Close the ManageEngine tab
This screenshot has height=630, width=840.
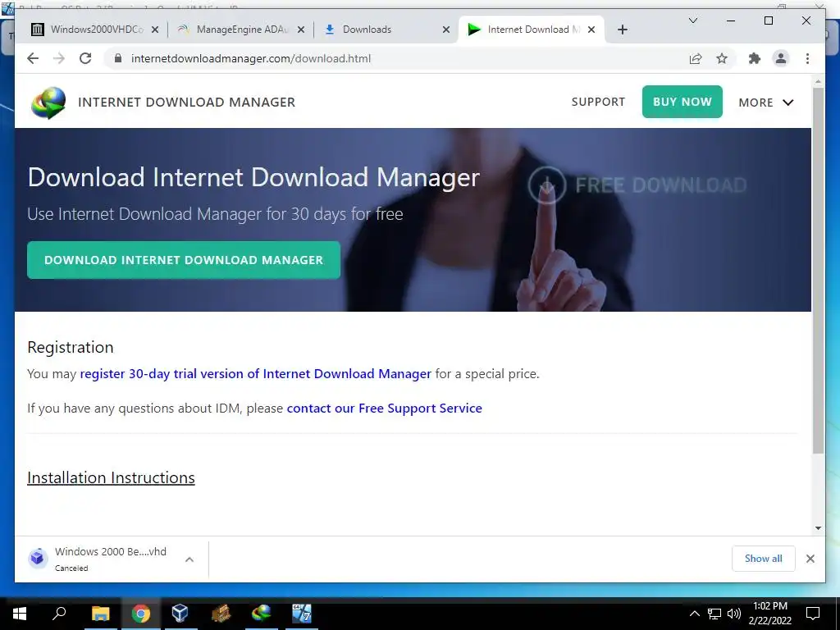(x=301, y=30)
